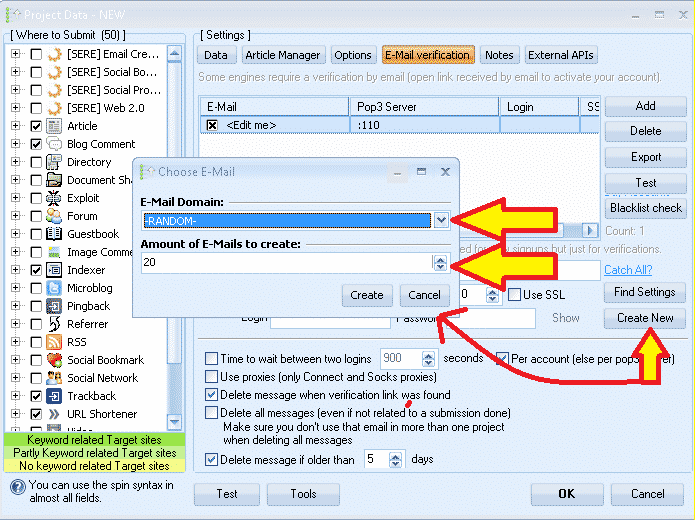Click the Blog Comment speech bubble icon
This screenshot has height=520, width=695.
pyautogui.click(x=54, y=144)
